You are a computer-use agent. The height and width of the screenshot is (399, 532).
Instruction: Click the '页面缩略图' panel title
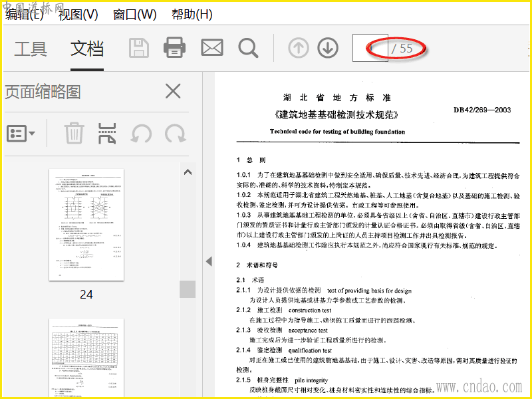(43, 92)
